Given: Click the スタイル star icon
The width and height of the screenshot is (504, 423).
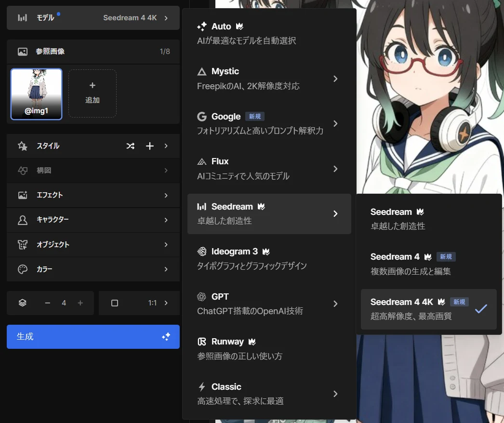Looking at the screenshot, I should [x=23, y=146].
